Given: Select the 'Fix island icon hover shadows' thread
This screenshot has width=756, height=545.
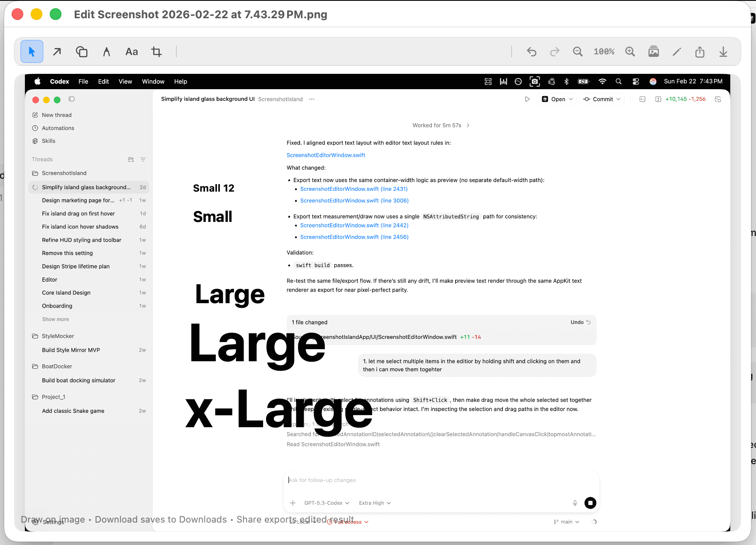Looking at the screenshot, I should click(x=80, y=226).
